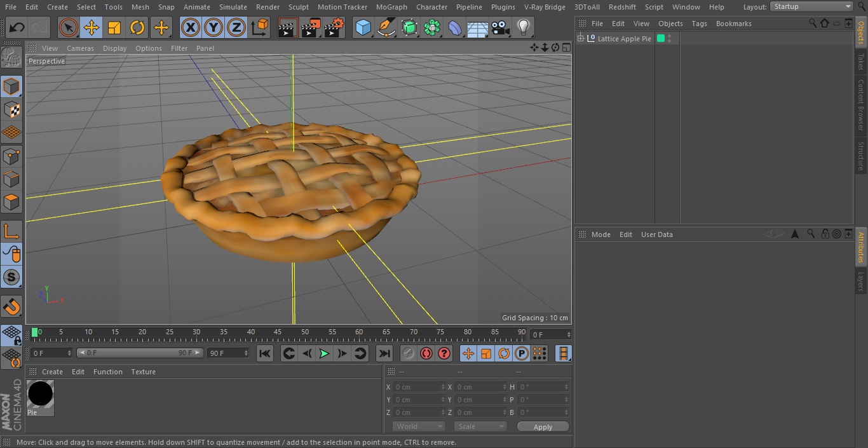
Task: Click Make Editable icon in left toolbar
Action: click(x=11, y=57)
